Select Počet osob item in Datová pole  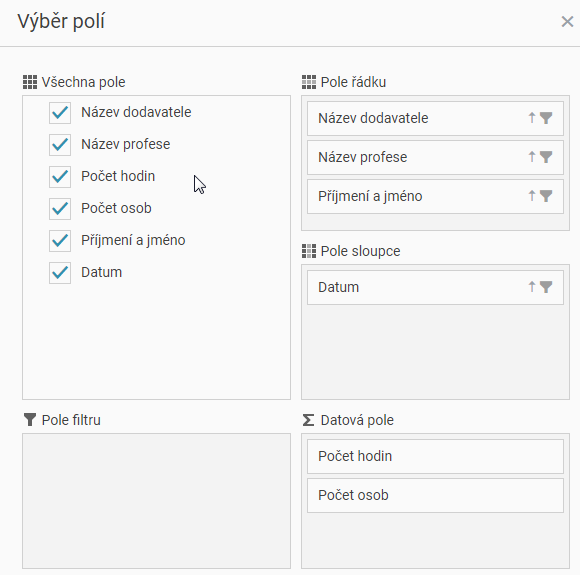pyautogui.click(x=435, y=495)
